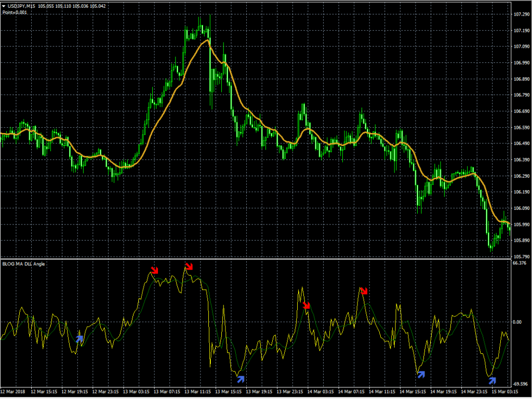Click the 0.00 level on the indicator scale
The height and width of the screenshot is (399, 532).
[517, 322]
